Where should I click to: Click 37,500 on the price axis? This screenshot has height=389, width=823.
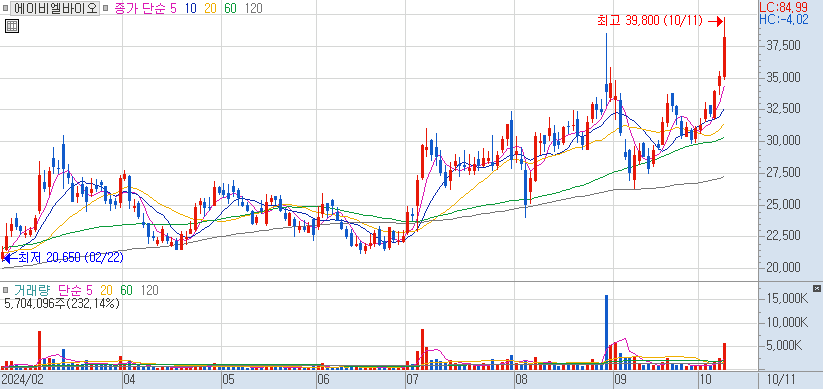[x=783, y=46]
